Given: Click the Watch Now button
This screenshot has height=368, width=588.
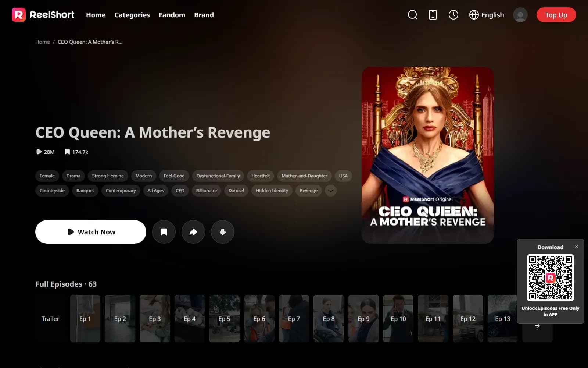Looking at the screenshot, I should [x=91, y=232].
